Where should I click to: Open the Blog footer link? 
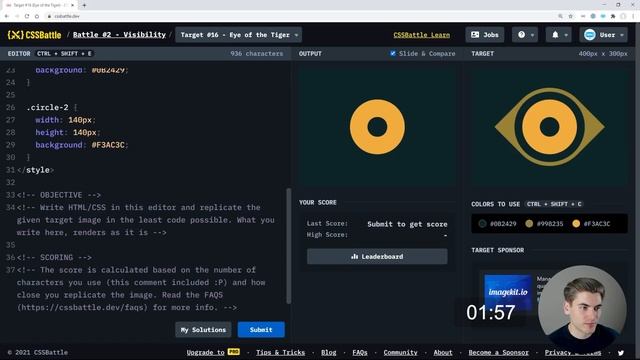click(329, 352)
